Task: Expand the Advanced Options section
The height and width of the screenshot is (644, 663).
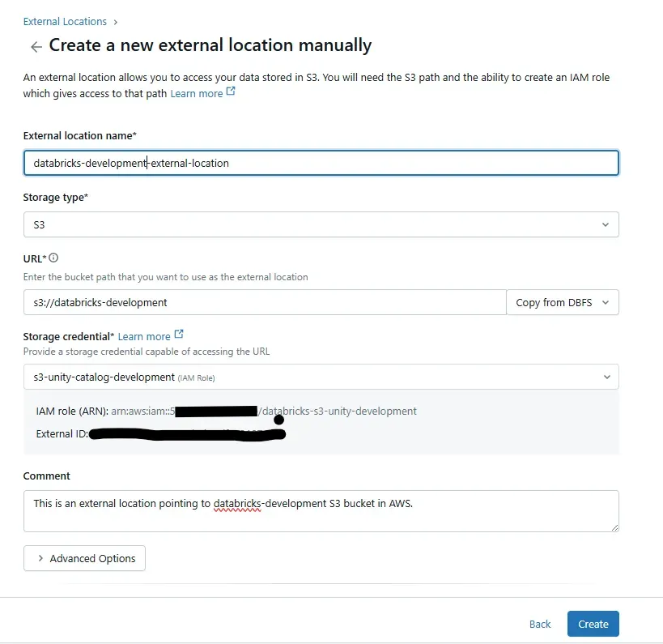Action: tap(84, 558)
